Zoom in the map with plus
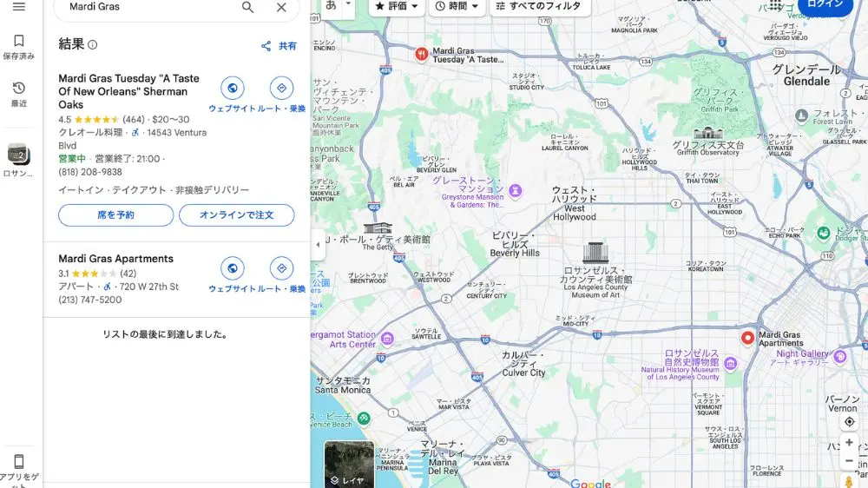 (x=849, y=443)
